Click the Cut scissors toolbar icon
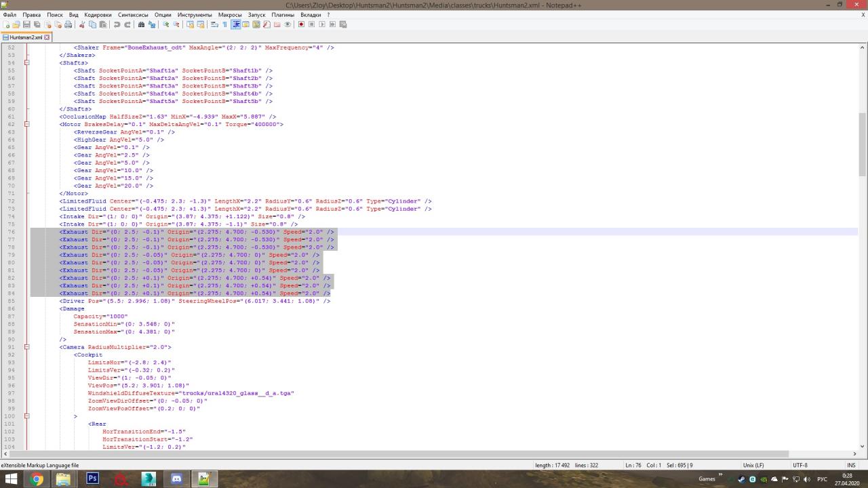The image size is (868, 488). pyautogui.click(x=82, y=24)
